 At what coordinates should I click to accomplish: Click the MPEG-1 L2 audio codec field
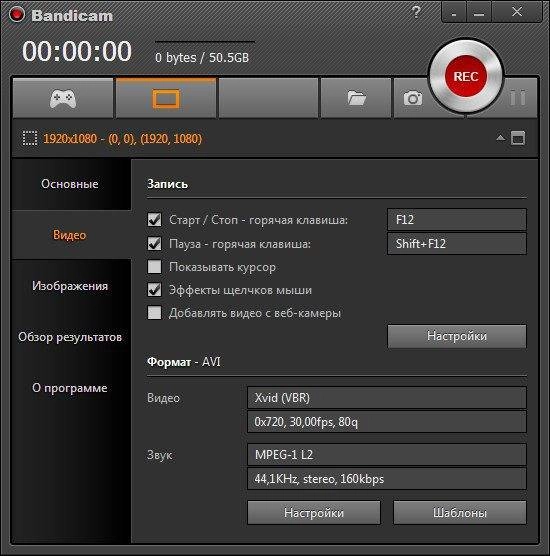(387, 455)
